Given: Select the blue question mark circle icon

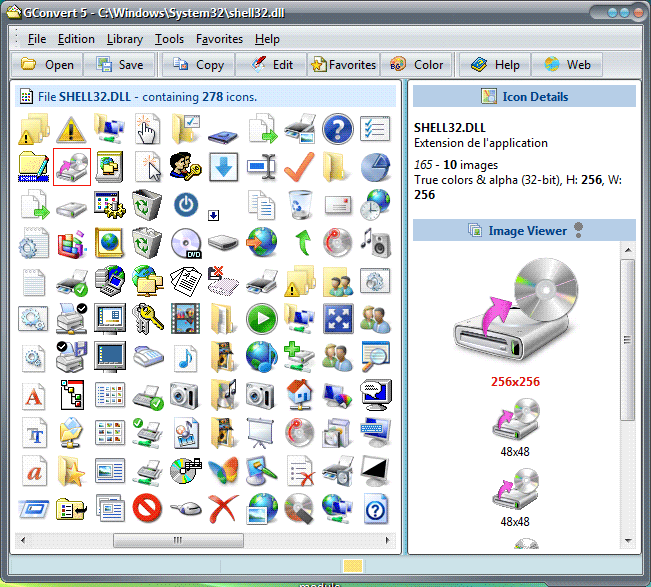Looking at the screenshot, I should [x=338, y=129].
